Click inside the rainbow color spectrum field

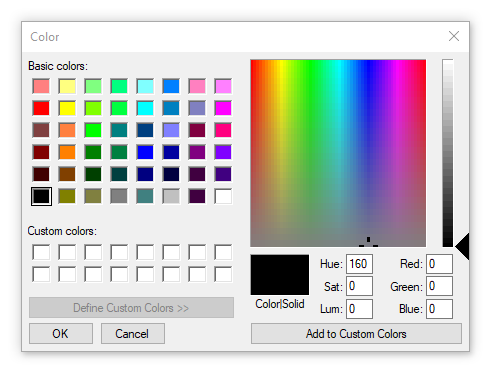338,153
